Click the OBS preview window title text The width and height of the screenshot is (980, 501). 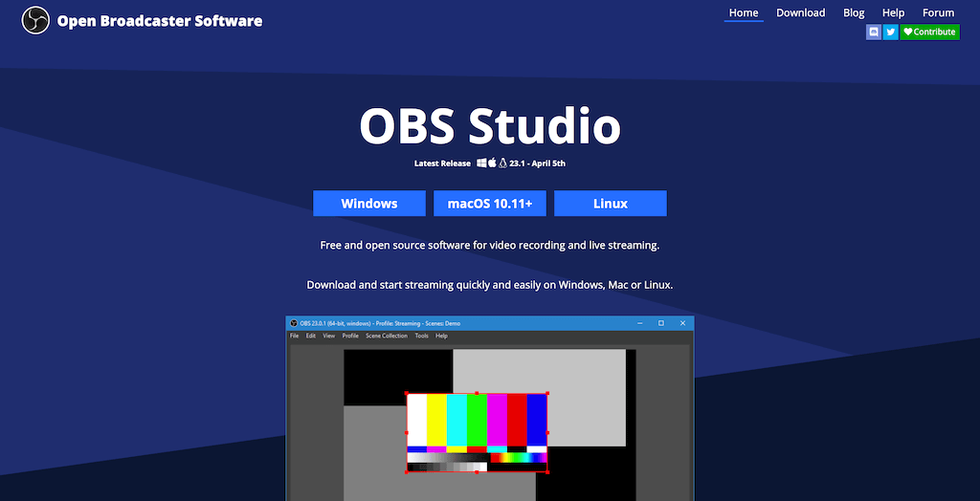(380, 323)
